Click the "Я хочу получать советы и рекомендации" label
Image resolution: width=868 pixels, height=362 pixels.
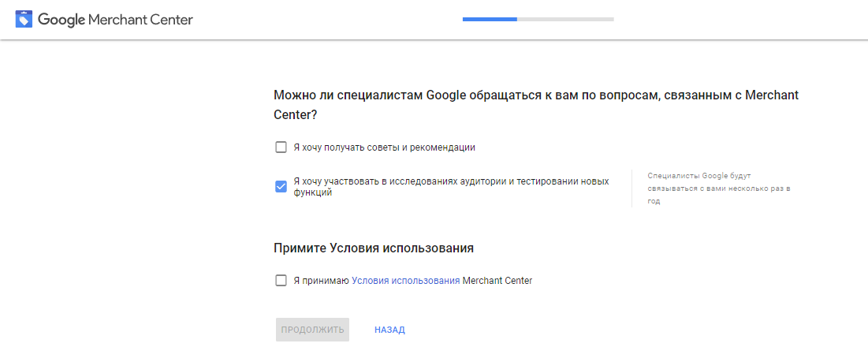(x=385, y=147)
